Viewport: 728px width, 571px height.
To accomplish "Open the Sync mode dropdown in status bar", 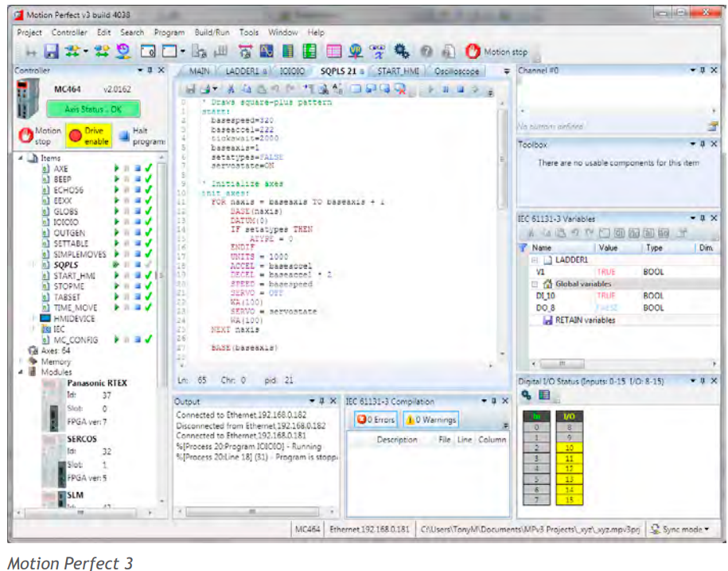I will pos(680,529).
